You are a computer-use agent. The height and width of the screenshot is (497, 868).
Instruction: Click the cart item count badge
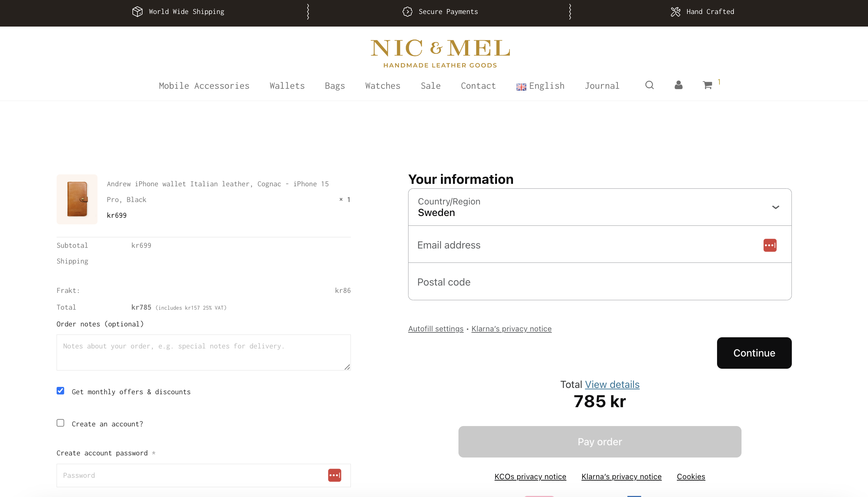(x=719, y=82)
